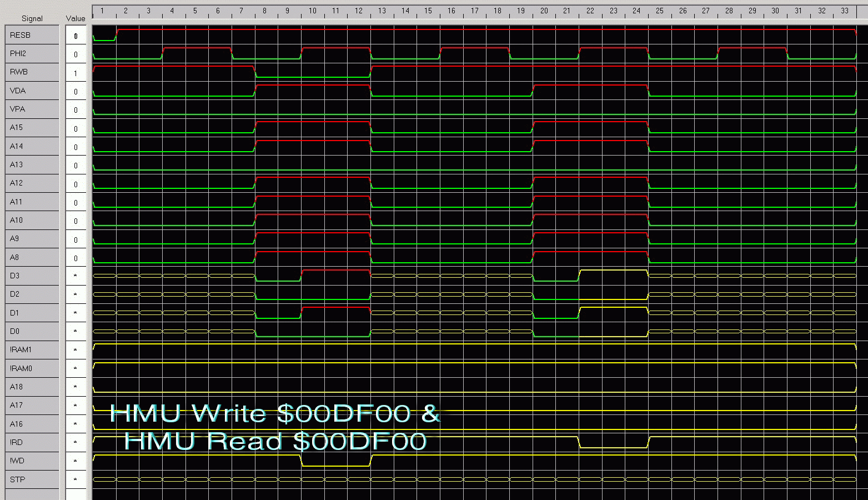Click the value cell for VPA
868x500 pixels.
[x=76, y=110]
